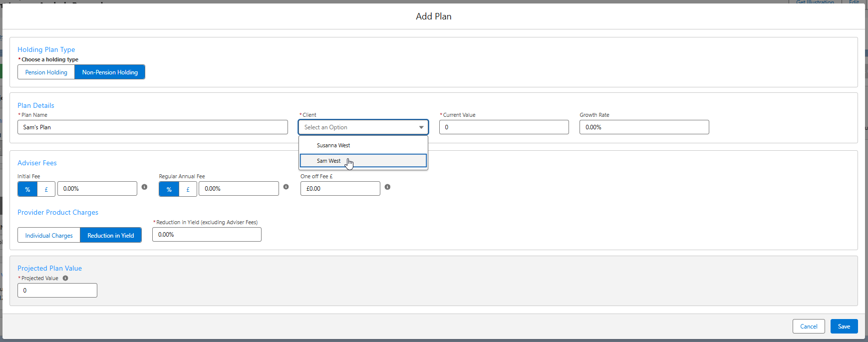This screenshot has width=868, height=342.
Task: Open the Client dropdown
Action: [x=363, y=127]
